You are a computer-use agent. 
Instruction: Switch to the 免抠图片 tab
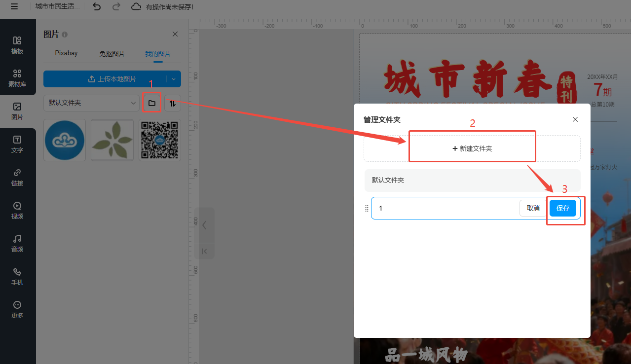[112, 54]
